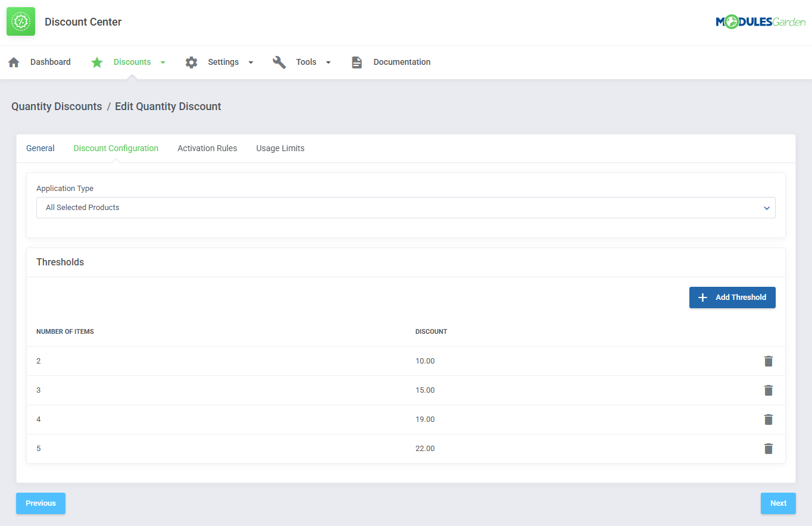Delete the threshold for 2 items
The height and width of the screenshot is (526, 812).
pos(769,361)
